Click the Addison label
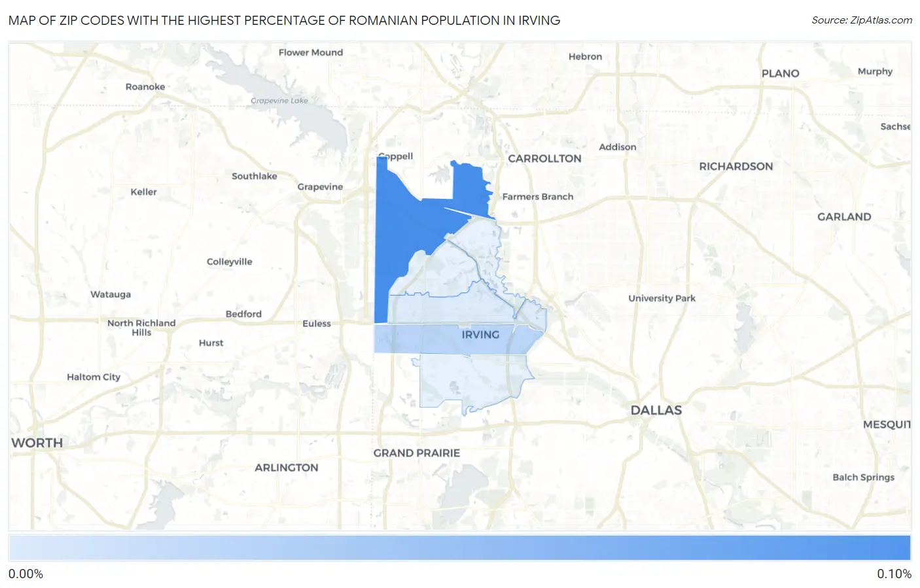 click(618, 147)
